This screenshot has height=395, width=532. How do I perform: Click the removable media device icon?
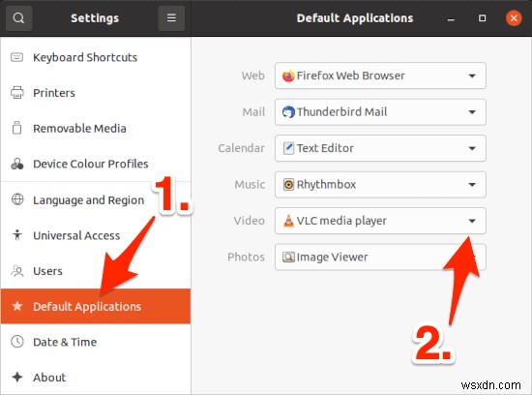(x=17, y=128)
